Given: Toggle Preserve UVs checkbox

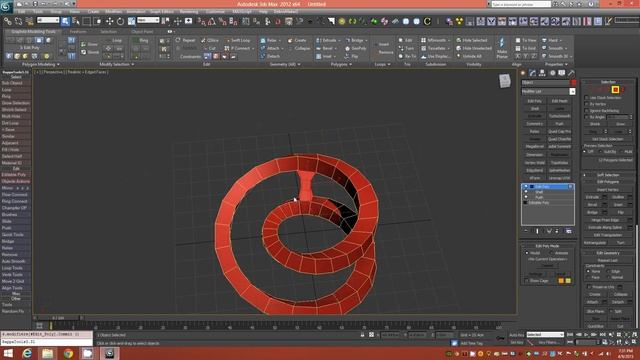Looking at the screenshot, I should (589, 287).
